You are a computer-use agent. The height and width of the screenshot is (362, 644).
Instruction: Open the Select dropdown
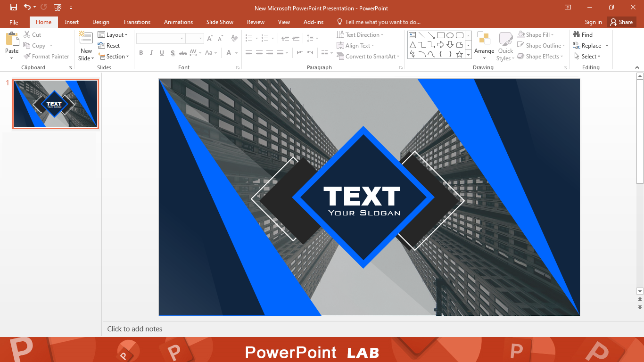(587, 57)
